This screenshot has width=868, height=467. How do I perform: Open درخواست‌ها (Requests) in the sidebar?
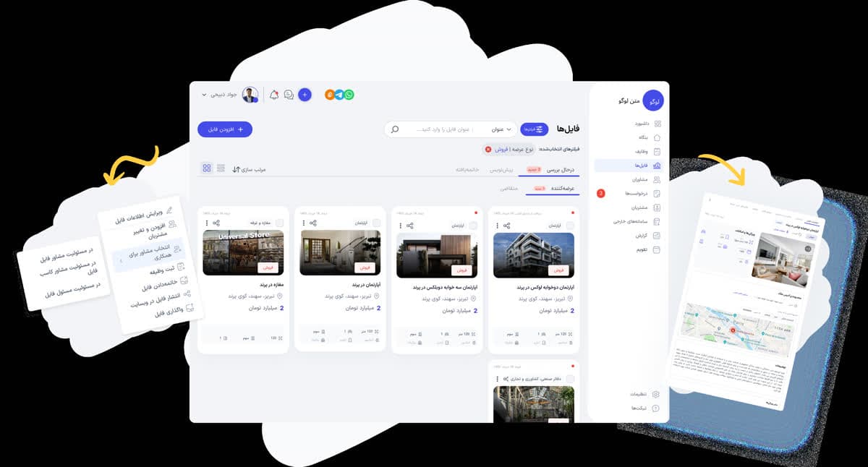pos(643,194)
